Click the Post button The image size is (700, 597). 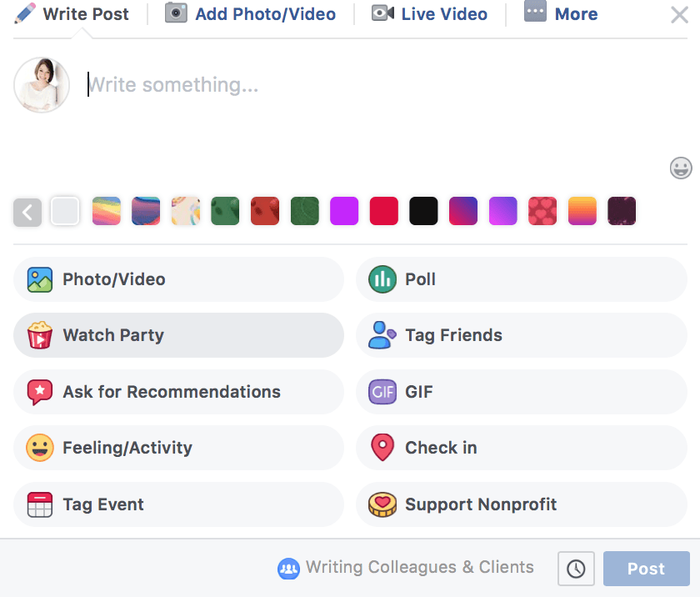(646, 568)
